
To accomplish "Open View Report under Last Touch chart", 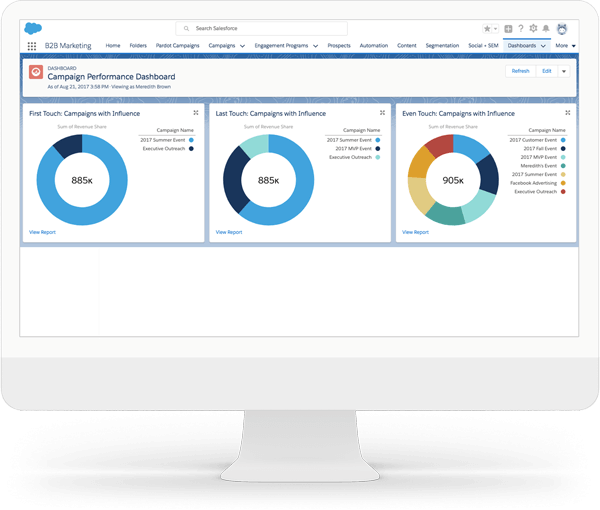I will tap(229, 232).
